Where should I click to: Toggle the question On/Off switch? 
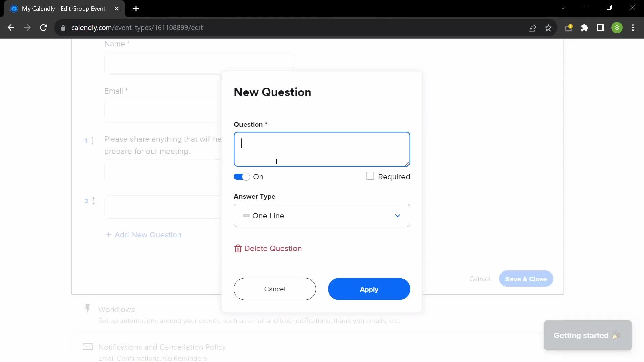pos(242,176)
